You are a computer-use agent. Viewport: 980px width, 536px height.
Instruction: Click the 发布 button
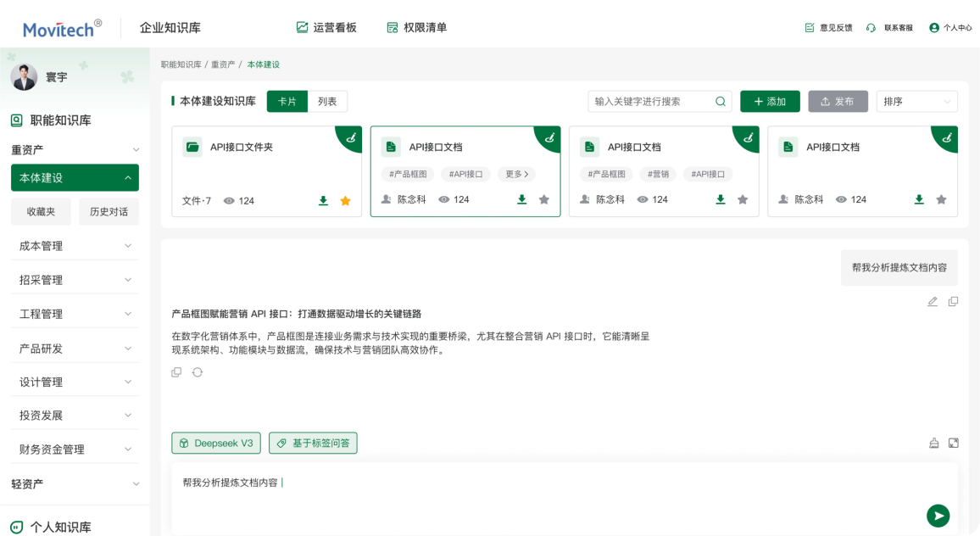pyautogui.click(x=838, y=101)
